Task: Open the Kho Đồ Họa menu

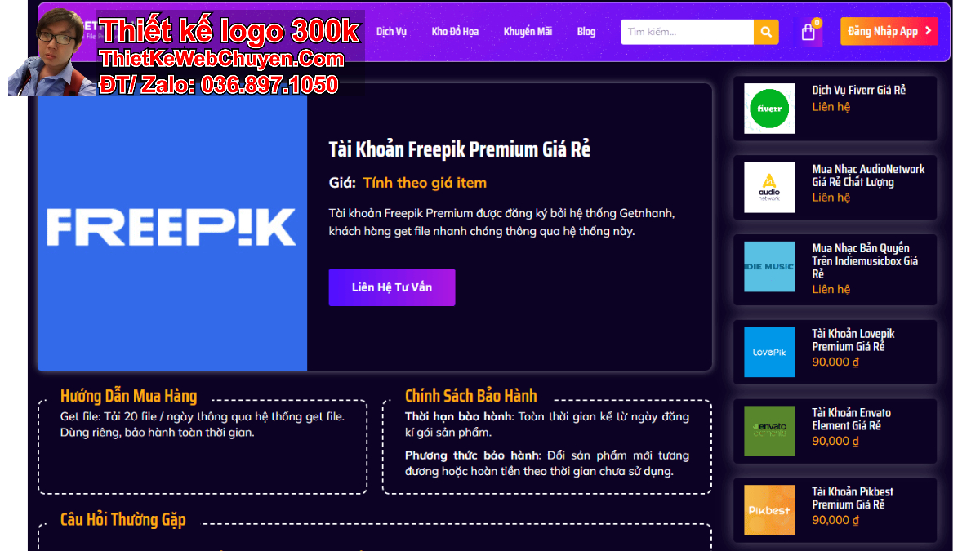Action: pyautogui.click(x=455, y=32)
